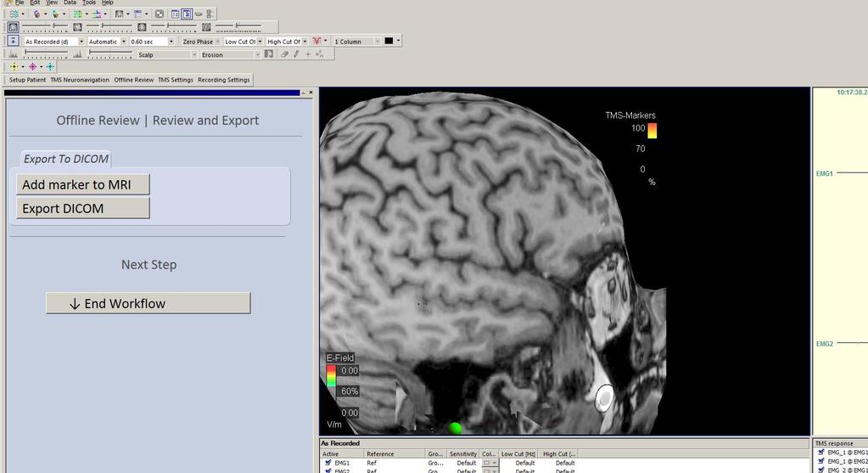Click the plus marker tool
Screen dimensions: 868x473
308,54
